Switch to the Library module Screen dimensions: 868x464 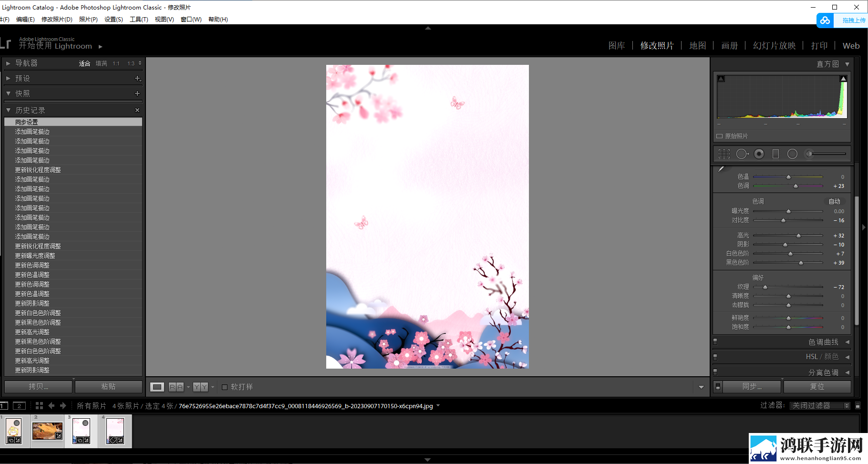point(617,46)
